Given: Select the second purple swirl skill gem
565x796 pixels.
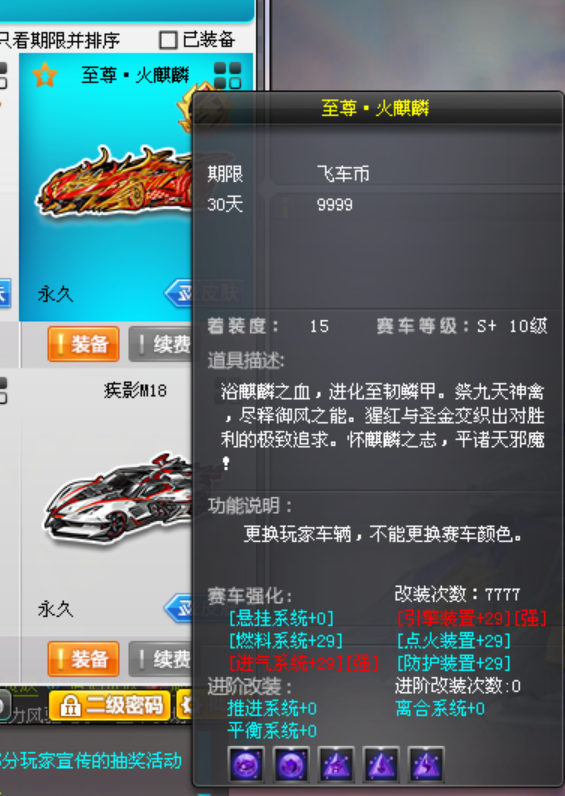Looking at the screenshot, I should click(x=291, y=764).
